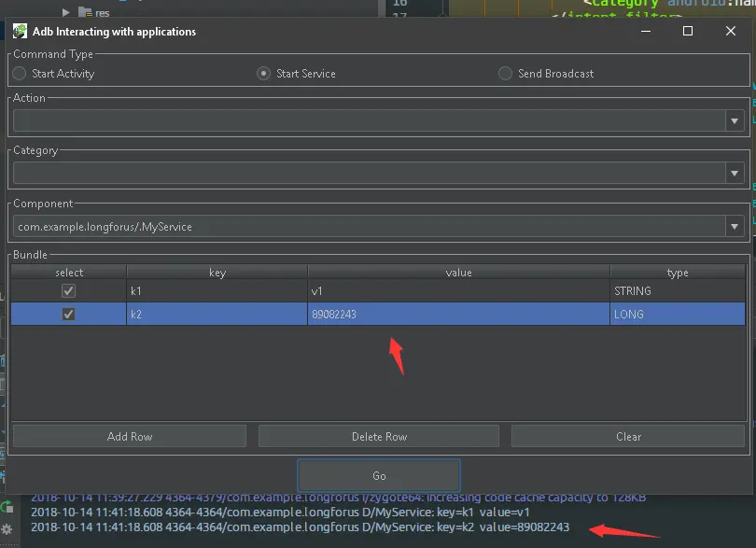Click the Clear button
Image resolution: width=756 pixels, height=548 pixels.
click(628, 436)
